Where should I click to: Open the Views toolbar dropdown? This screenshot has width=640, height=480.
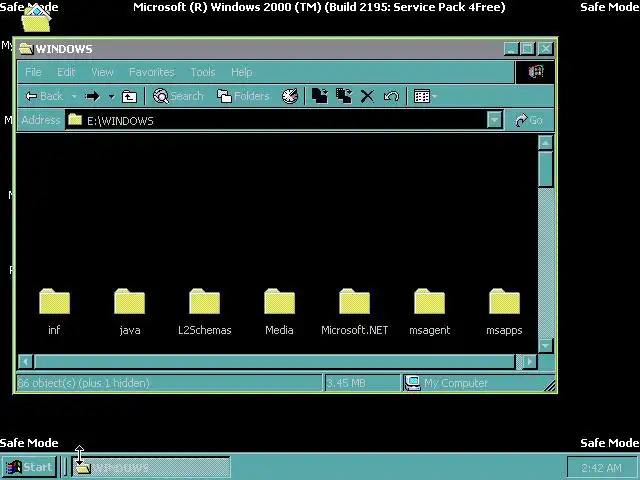(x=425, y=96)
